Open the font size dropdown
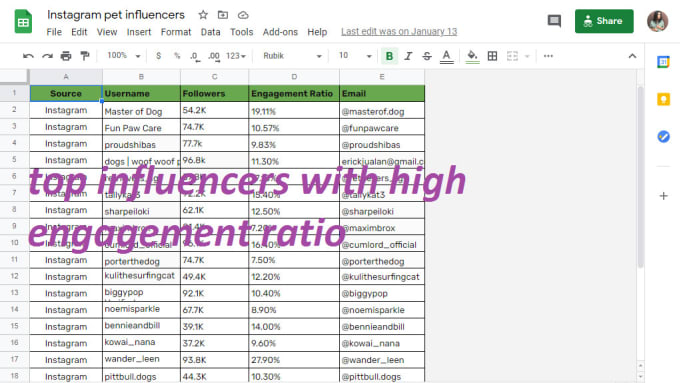Viewport: 680px width, 383px height. (355, 56)
